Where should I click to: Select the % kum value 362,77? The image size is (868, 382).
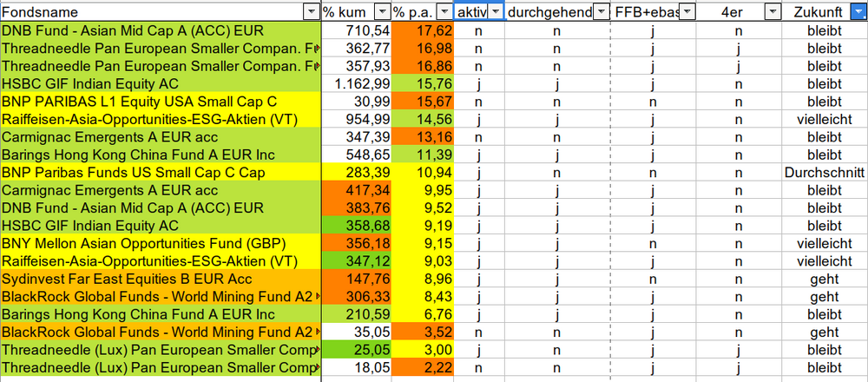tap(357, 49)
